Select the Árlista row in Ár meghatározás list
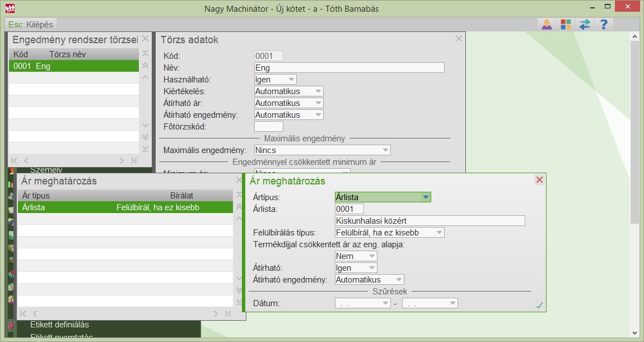The image size is (644, 342). coord(125,207)
